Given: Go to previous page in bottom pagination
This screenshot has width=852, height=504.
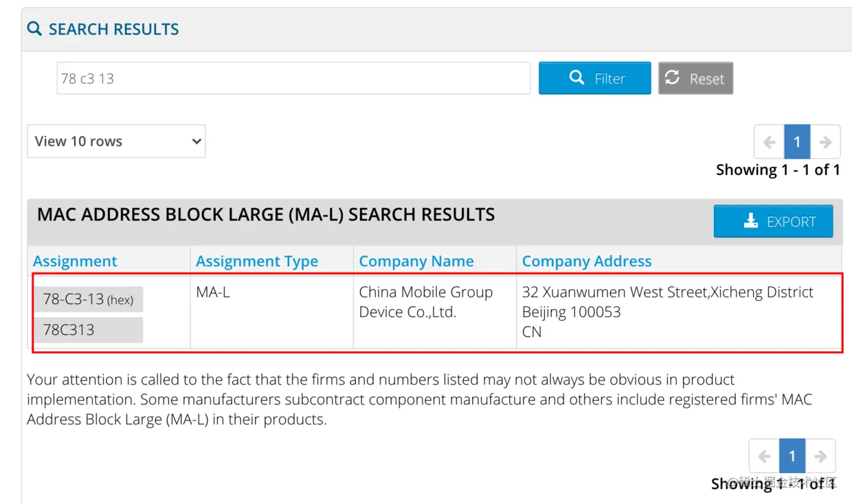Looking at the screenshot, I should tap(764, 456).
